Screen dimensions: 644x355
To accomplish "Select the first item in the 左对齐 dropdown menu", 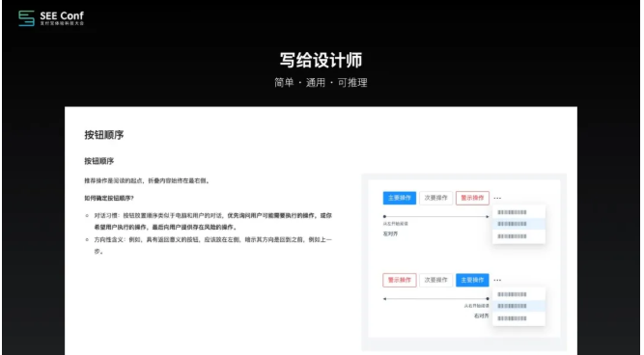I will pyautogui.click(x=518, y=212).
